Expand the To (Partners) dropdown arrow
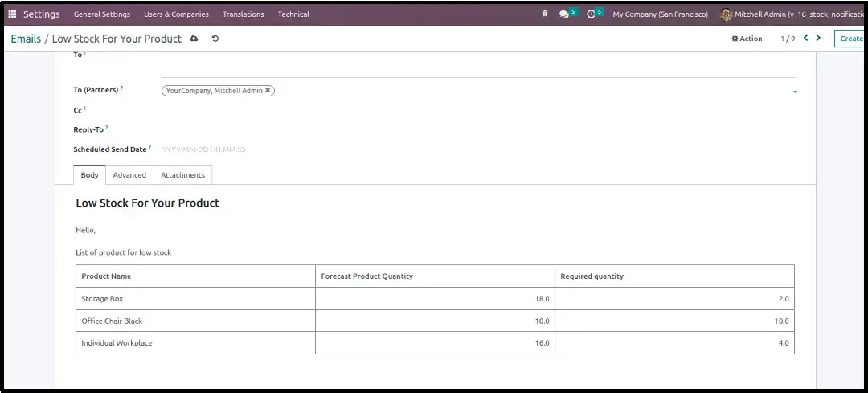This screenshot has height=393, width=868. click(x=795, y=92)
